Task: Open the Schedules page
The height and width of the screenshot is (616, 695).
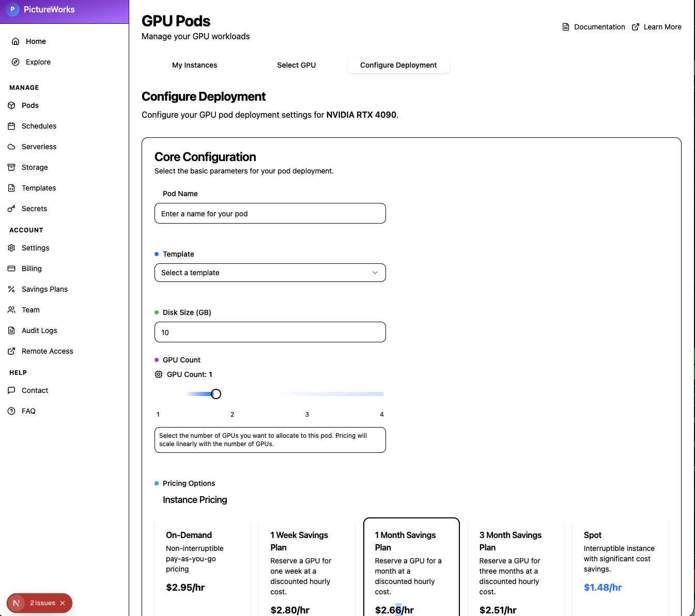Action: coord(38,126)
